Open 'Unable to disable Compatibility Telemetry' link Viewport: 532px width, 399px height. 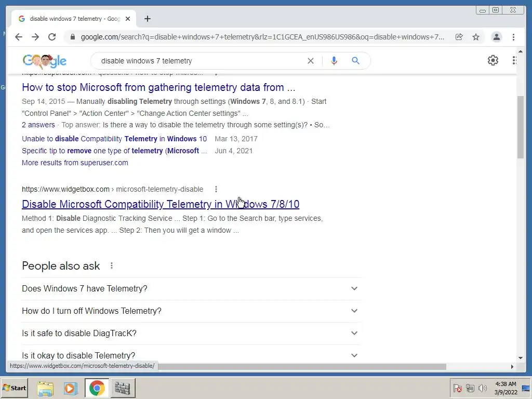114,139
